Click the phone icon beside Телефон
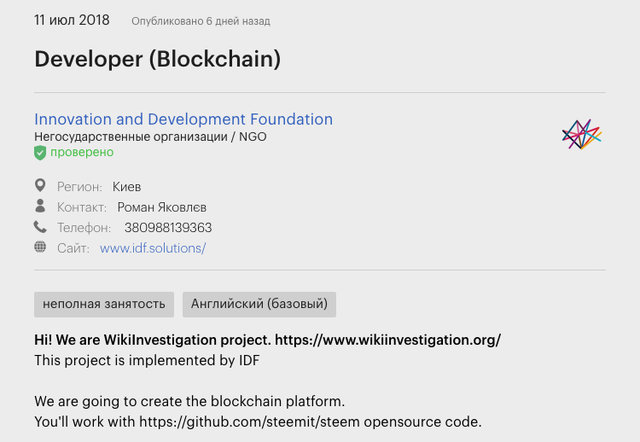 [40, 227]
